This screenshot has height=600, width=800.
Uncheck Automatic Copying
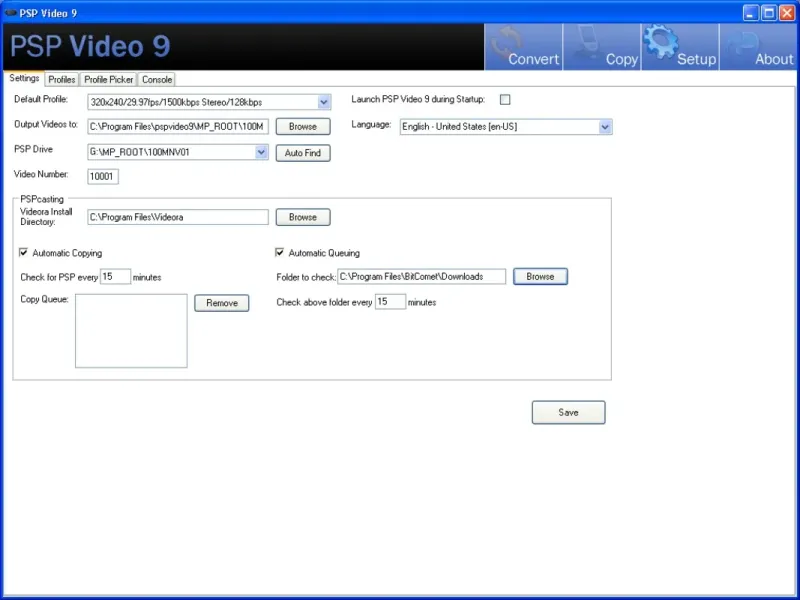tap(23, 253)
